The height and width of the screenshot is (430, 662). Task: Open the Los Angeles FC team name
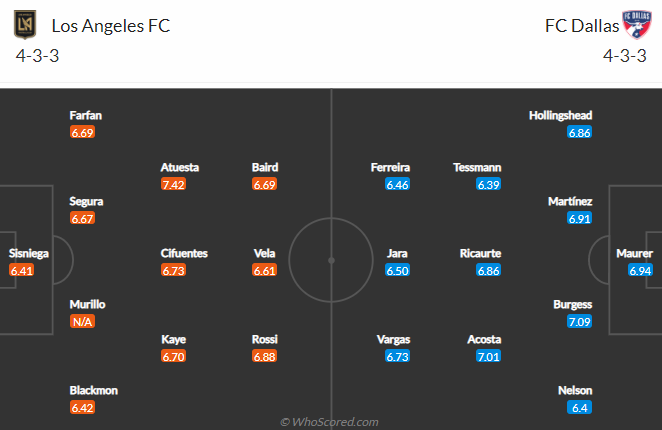(x=111, y=26)
